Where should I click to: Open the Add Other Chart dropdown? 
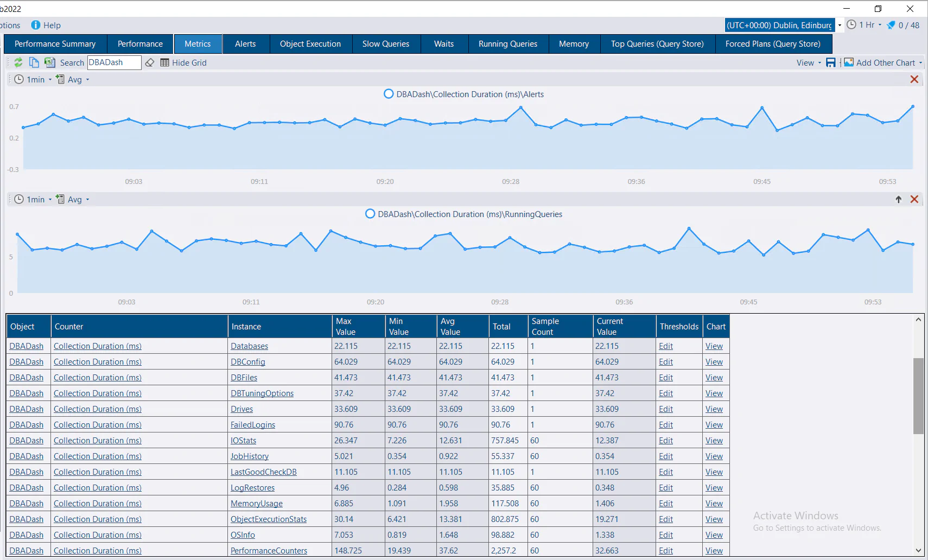[920, 63]
